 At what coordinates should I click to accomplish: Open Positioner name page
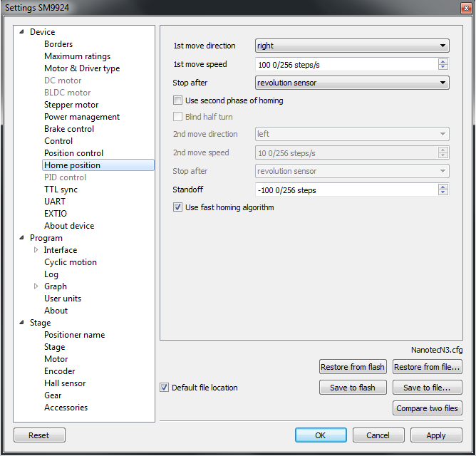coord(74,335)
